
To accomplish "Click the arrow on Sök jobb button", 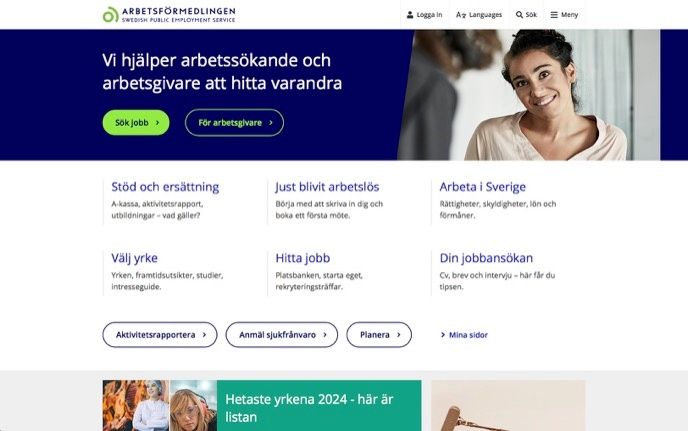I will (x=158, y=123).
